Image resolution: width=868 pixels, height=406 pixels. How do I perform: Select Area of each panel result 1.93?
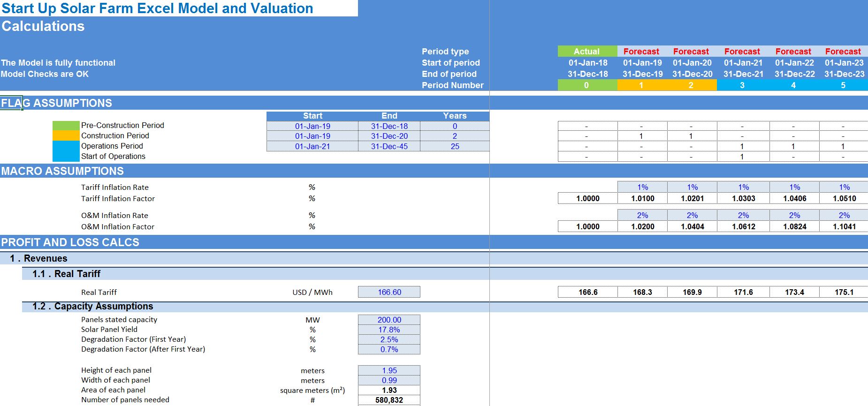(389, 390)
